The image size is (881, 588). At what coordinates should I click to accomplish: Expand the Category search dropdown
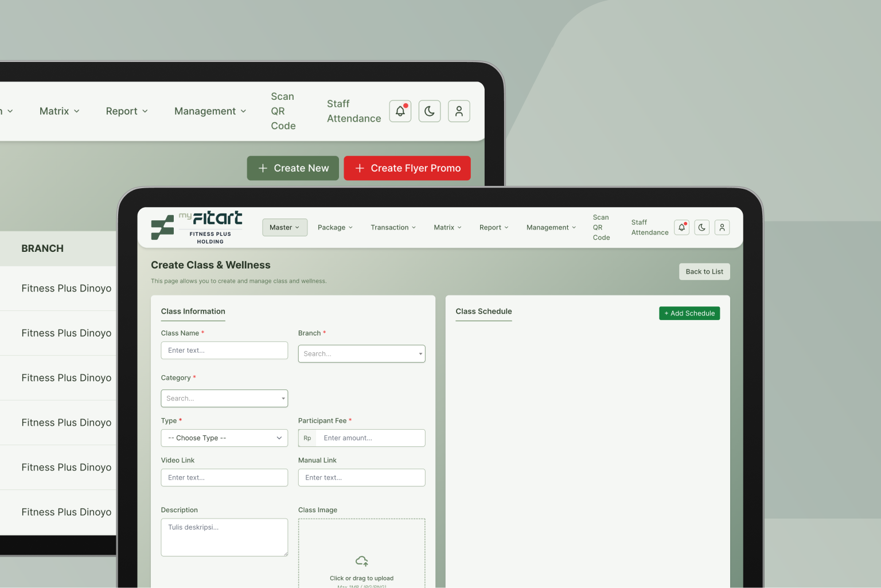click(224, 399)
